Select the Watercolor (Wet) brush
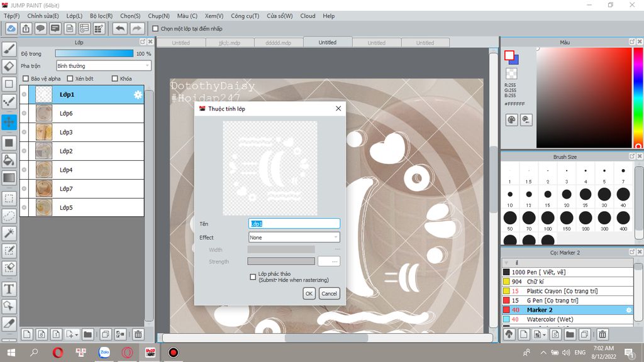 pyautogui.click(x=567, y=319)
